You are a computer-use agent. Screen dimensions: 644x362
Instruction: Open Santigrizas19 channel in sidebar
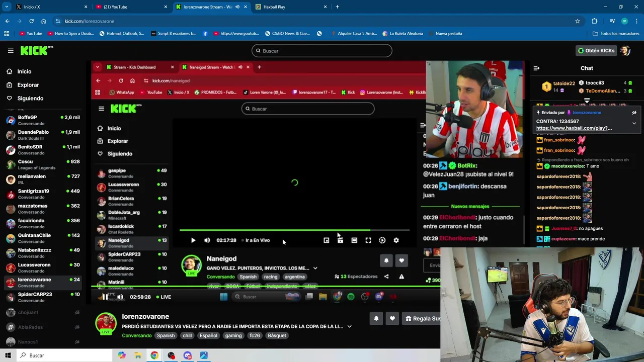pyautogui.click(x=43, y=194)
